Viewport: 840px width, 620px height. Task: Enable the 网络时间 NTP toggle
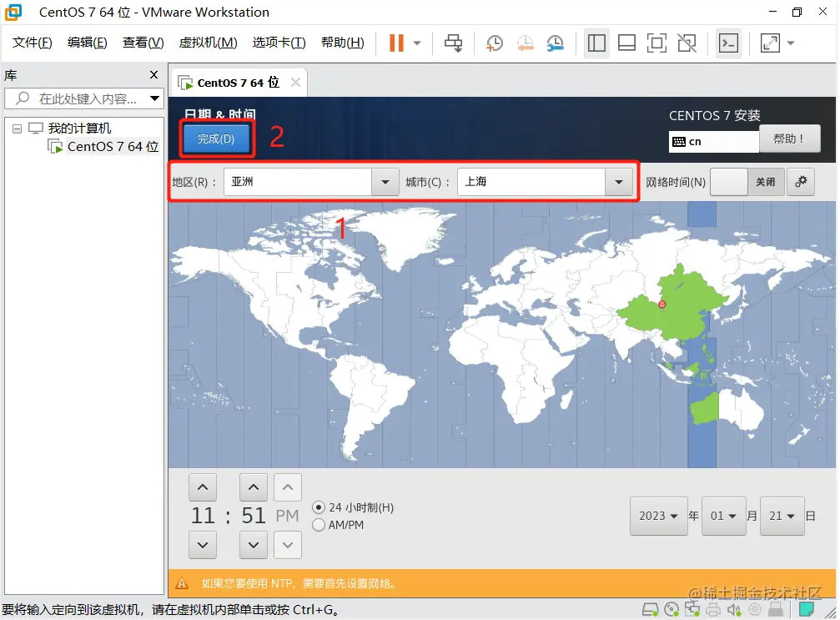pos(728,181)
